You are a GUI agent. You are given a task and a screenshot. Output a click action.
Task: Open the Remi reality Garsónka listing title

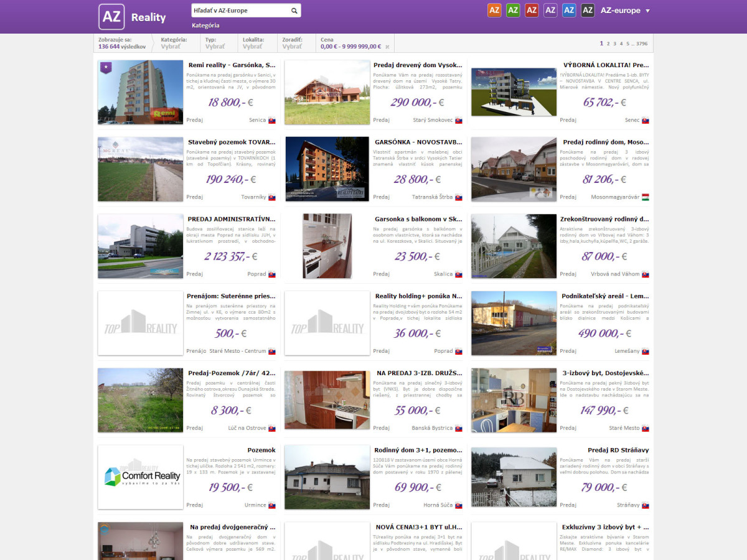232,65
